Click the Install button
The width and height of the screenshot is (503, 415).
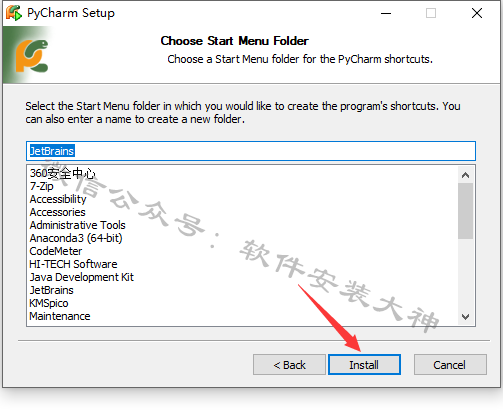click(364, 365)
